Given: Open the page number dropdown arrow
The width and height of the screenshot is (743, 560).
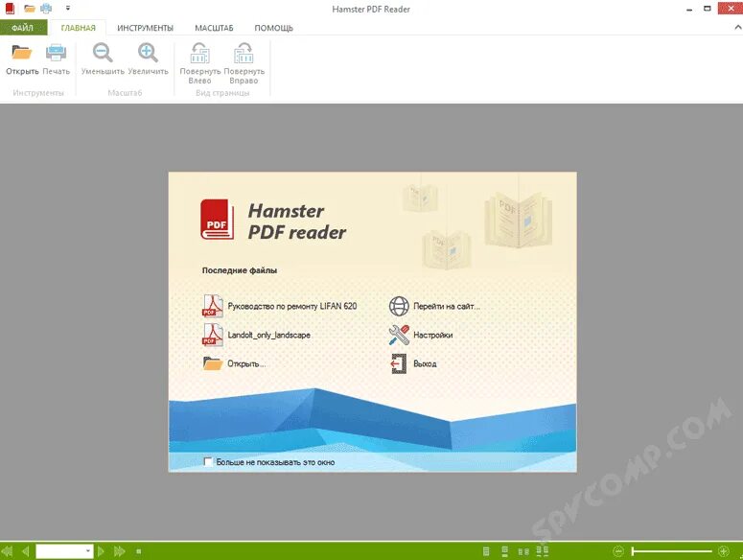Looking at the screenshot, I should (88, 551).
